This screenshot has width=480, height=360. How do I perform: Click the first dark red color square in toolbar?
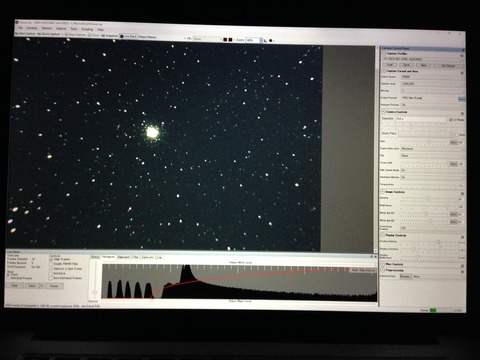pyautogui.click(x=225, y=40)
